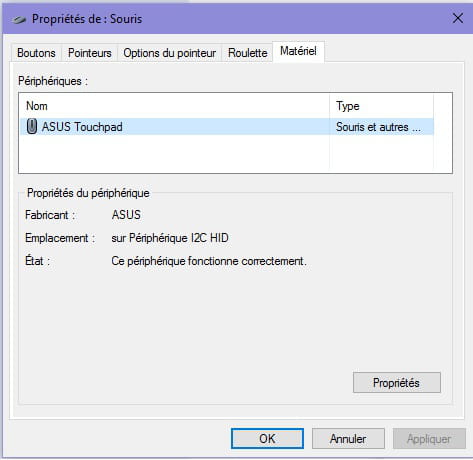The height and width of the screenshot is (460, 473).
Task: Select ASUS Touchpad in the device list
Action: click(x=227, y=127)
